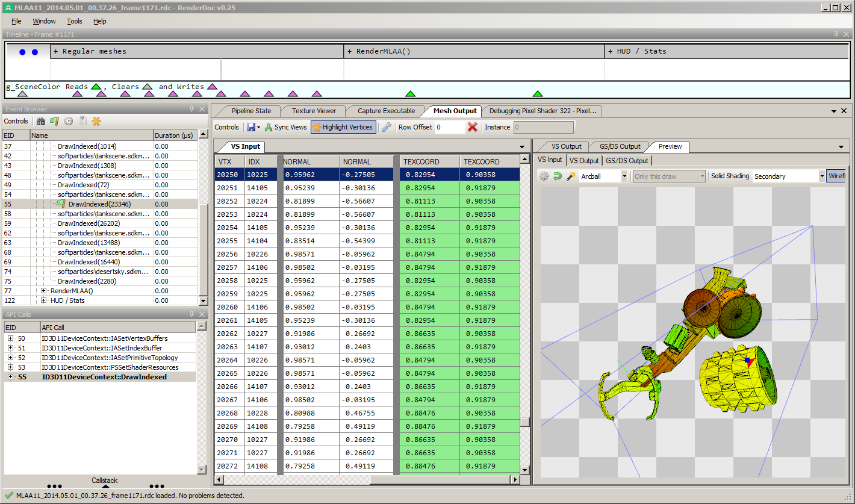This screenshot has width=855, height=504.
Task: Click the gear icon in preview toolbar
Action: [544, 176]
